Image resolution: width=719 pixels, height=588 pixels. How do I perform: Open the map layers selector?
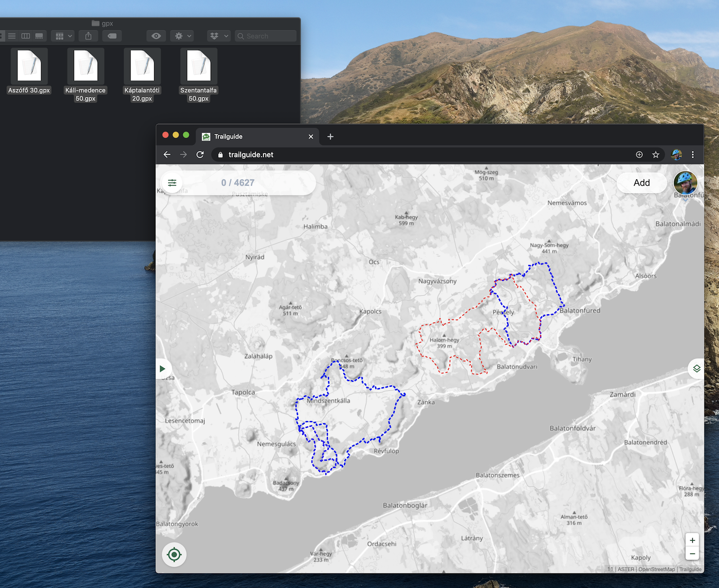(x=696, y=369)
